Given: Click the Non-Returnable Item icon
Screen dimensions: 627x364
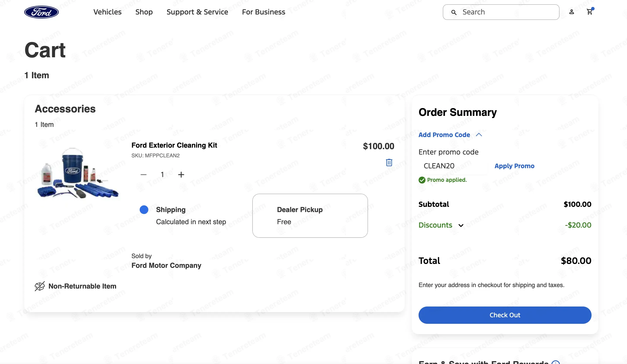Looking at the screenshot, I should pyautogui.click(x=40, y=286).
